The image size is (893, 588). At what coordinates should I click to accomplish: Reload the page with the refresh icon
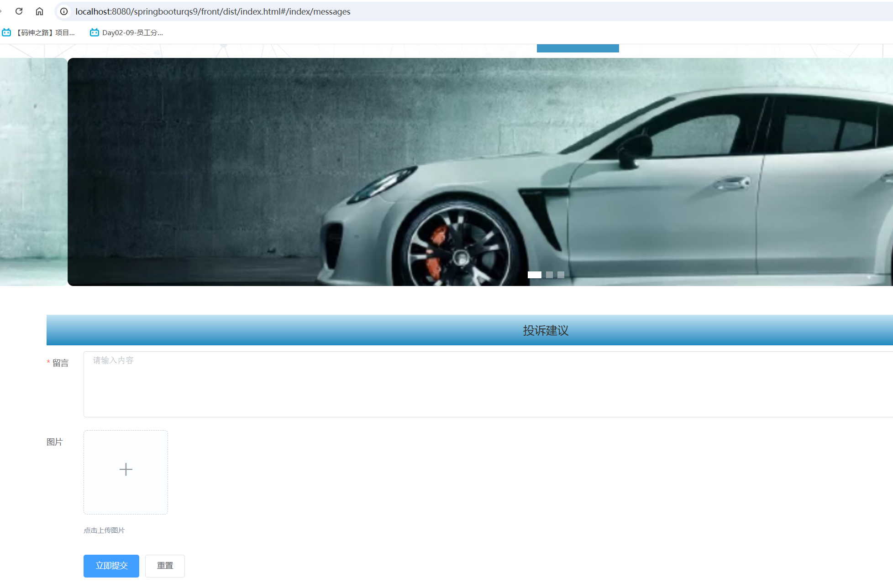[19, 11]
